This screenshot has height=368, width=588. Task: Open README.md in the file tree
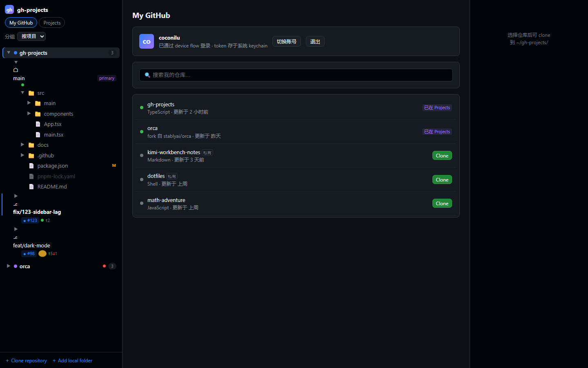click(52, 187)
